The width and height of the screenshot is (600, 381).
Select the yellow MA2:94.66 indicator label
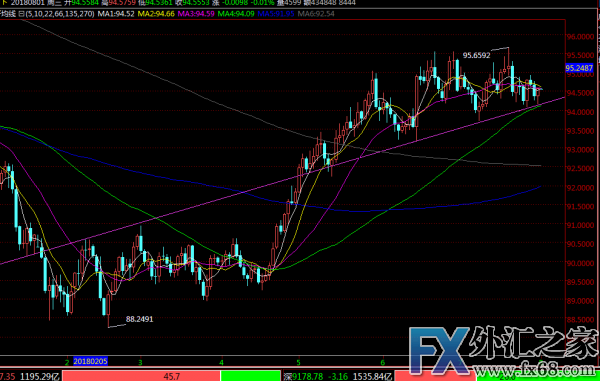[156, 14]
